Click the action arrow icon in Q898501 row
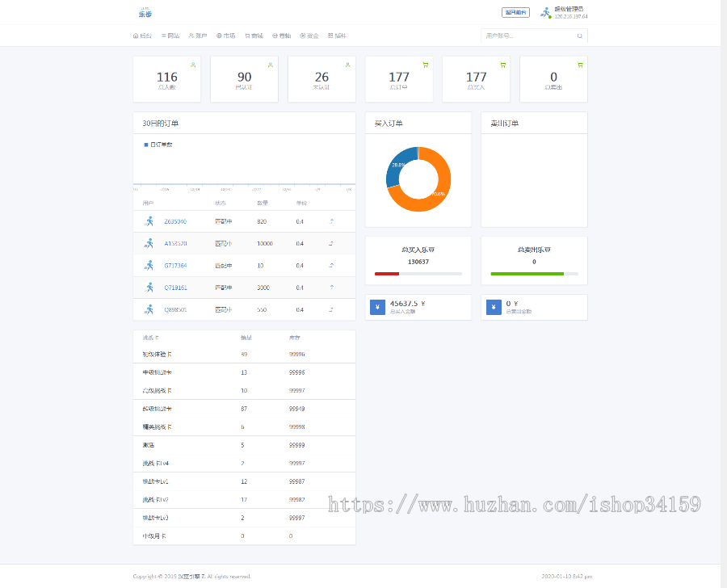The height and width of the screenshot is (588, 727). coord(331,309)
